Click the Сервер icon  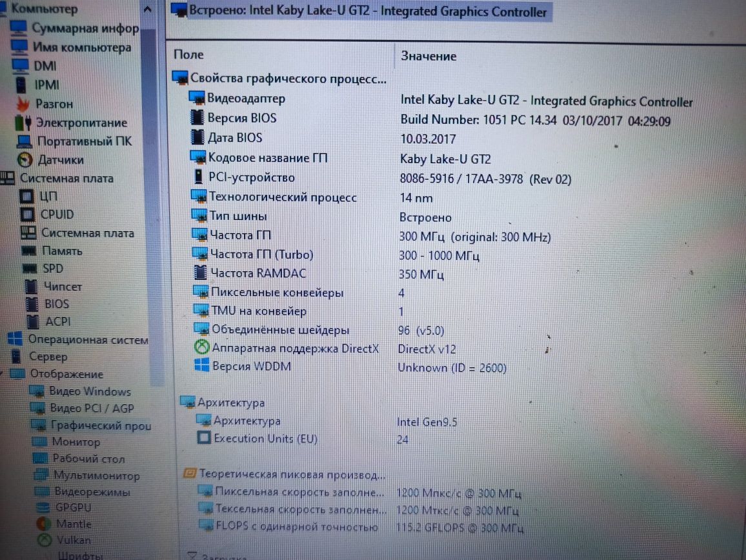(16, 356)
